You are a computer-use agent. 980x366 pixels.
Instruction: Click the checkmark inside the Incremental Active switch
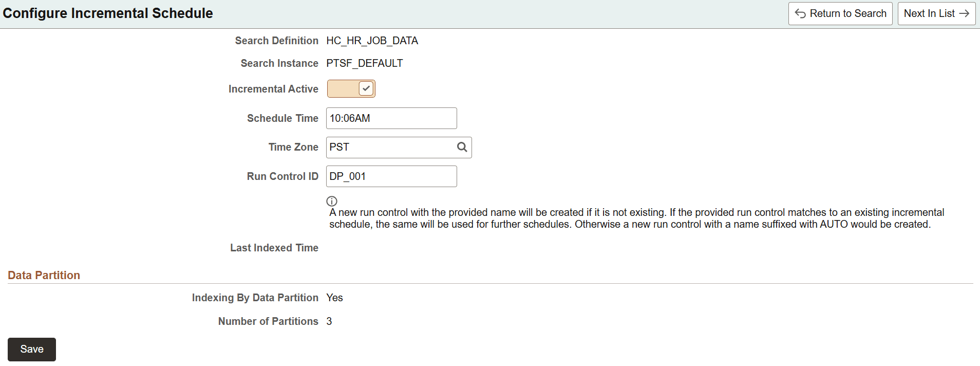coord(366,88)
